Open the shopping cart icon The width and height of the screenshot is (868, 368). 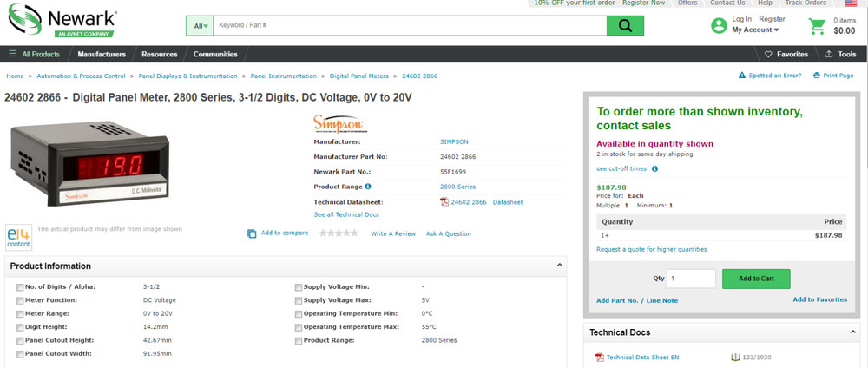(x=817, y=26)
